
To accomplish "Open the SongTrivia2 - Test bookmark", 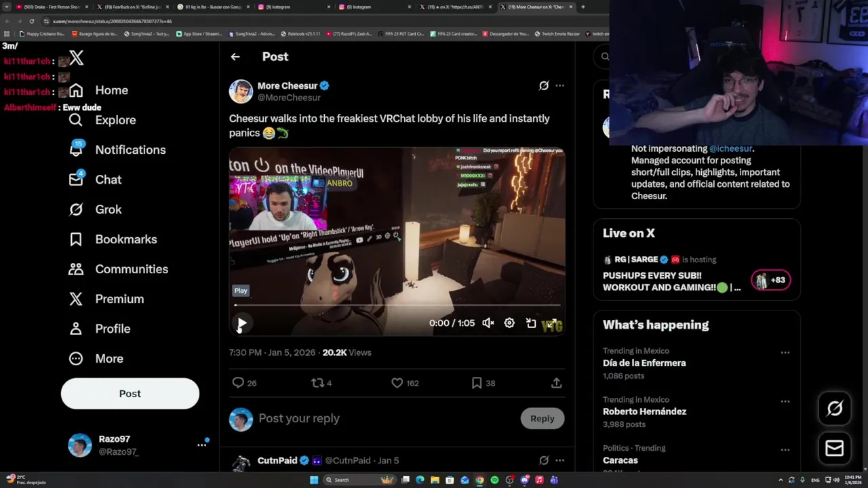I will 146,34.
